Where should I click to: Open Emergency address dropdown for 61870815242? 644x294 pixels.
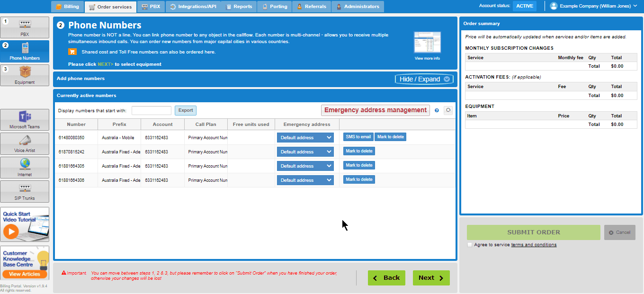pyautogui.click(x=305, y=151)
